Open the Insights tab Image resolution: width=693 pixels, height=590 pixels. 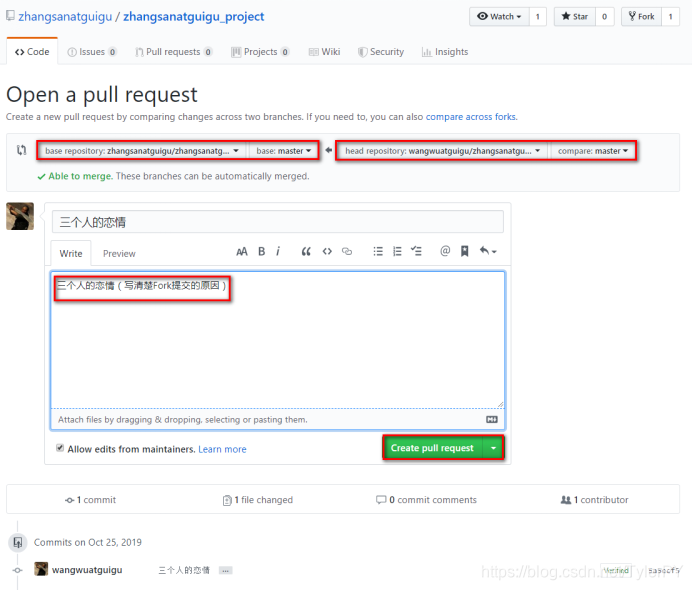[445, 52]
